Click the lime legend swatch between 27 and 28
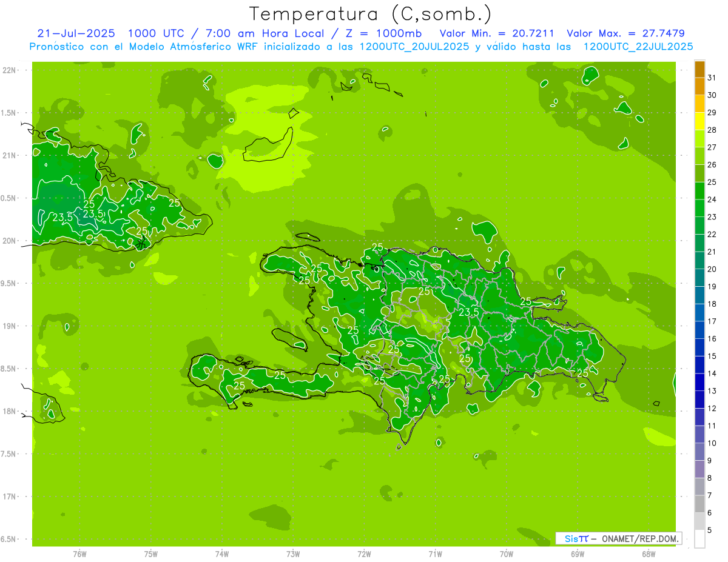Screen dimensions: 728x562 pos(699,138)
